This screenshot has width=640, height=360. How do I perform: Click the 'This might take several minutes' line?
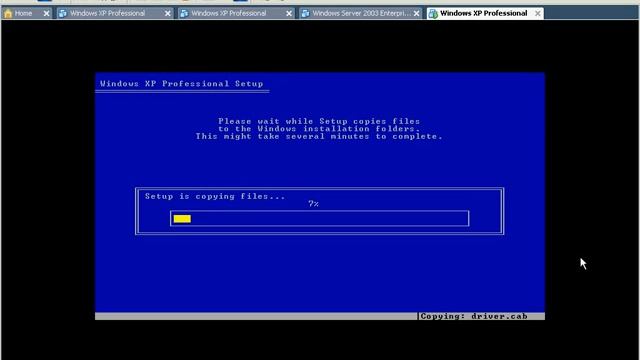pyautogui.click(x=319, y=136)
